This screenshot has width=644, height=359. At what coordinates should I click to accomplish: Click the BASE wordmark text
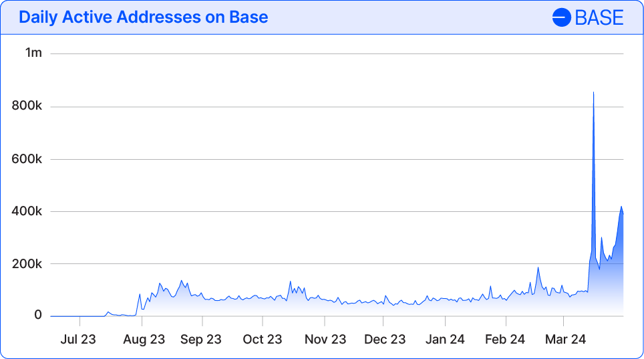pos(599,17)
